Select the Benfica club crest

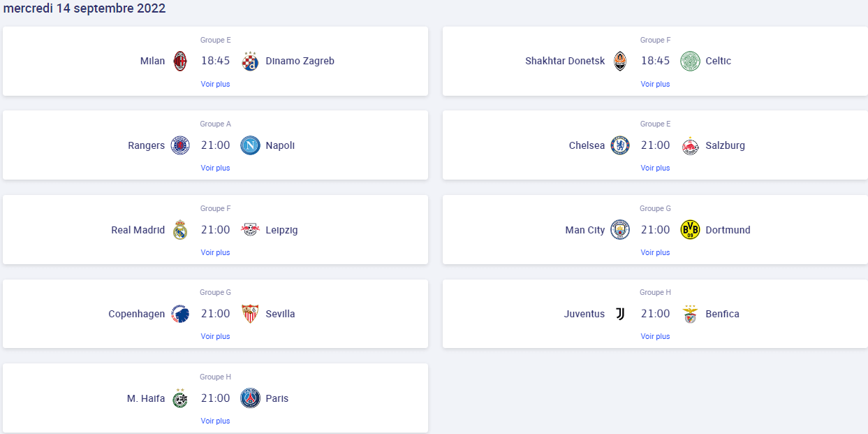click(690, 314)
